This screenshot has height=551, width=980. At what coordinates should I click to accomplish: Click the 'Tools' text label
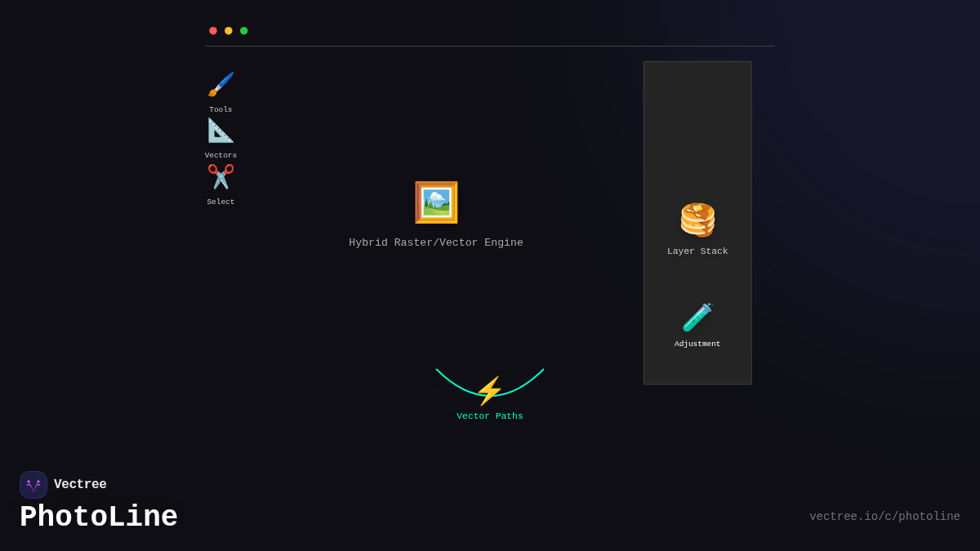(x=220, y=109)
